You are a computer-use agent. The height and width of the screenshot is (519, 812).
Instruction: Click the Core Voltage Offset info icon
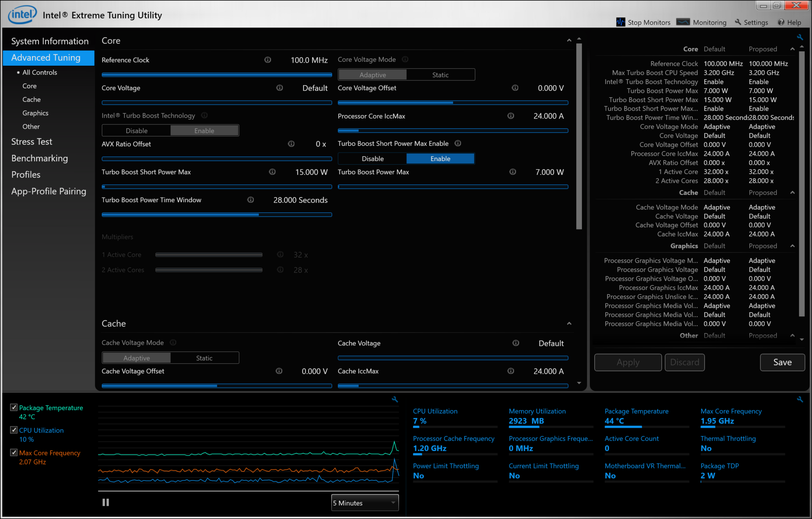(515, 88)
